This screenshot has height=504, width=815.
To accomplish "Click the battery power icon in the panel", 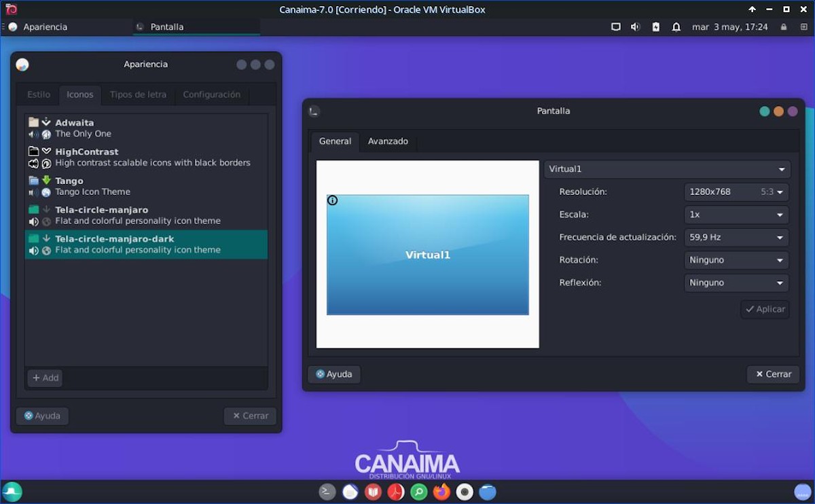I will pyautogui.click(x=655, y=27).
